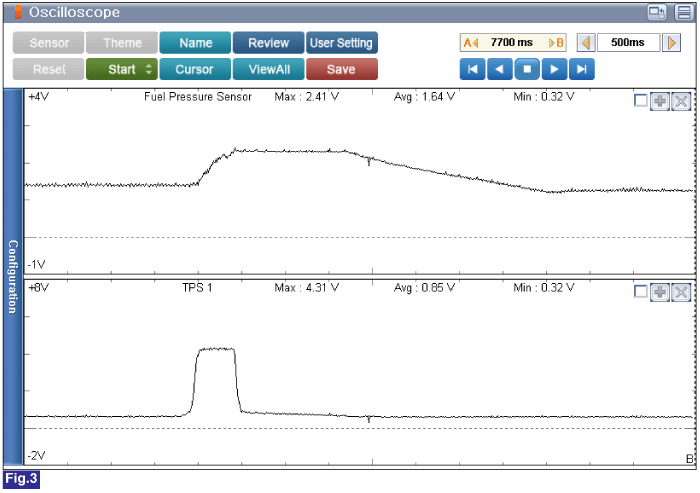Click the +4V scale label
This screenshot has width=700, height=493.
point(38,97)
